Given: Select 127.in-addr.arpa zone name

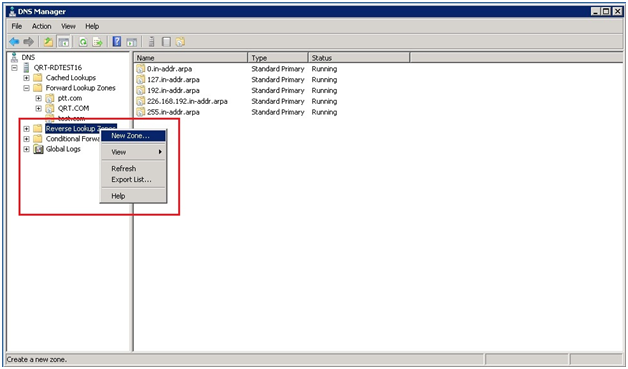Looking at the screenshot, I should [x=173, y=80].
